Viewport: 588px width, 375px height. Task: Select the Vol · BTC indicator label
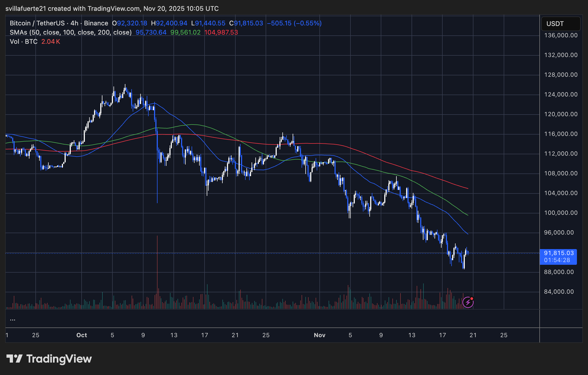pyautogui.click(x=24, y=42)
